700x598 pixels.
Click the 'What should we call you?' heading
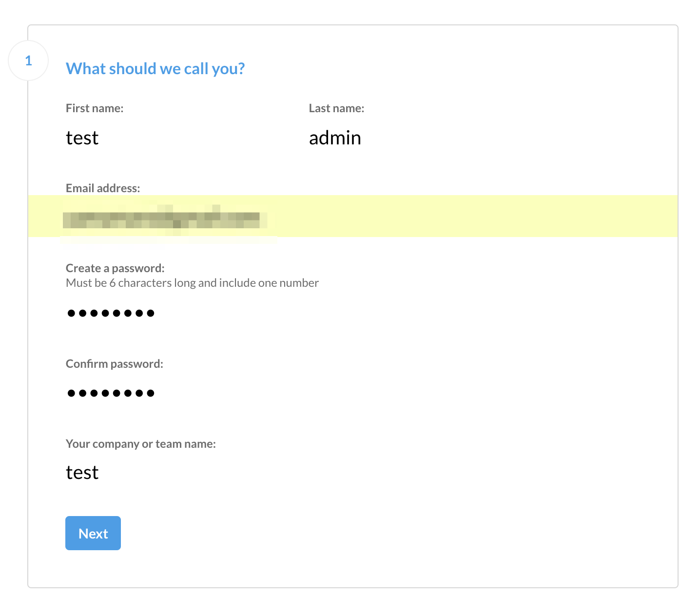pos(155,69)
